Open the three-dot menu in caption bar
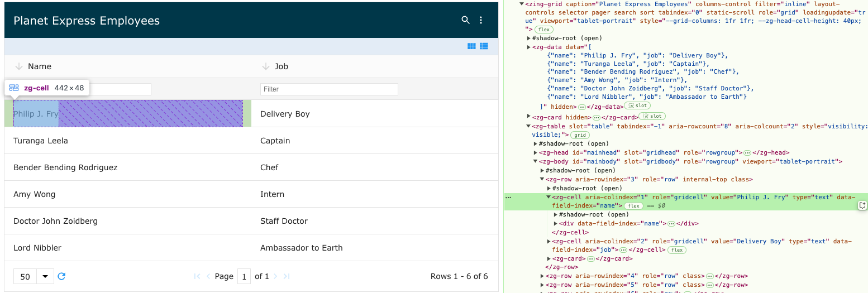This screenshot has width=868, height=293. [x=481, y=20]
